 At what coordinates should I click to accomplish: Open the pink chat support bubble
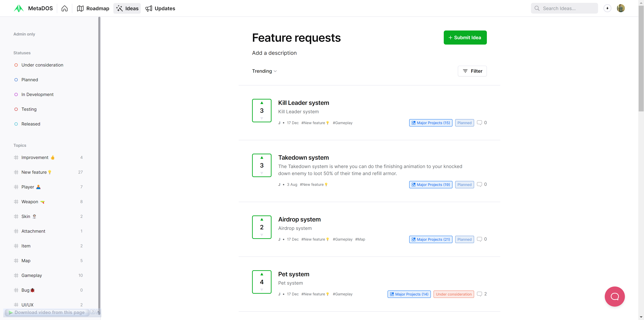point(614,296)
